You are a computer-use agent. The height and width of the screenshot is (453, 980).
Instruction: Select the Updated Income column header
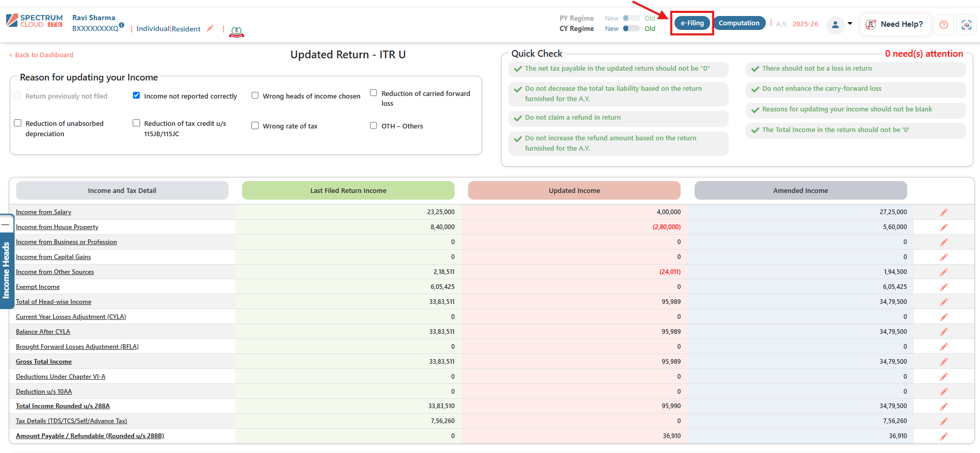[x=574, y=190]
